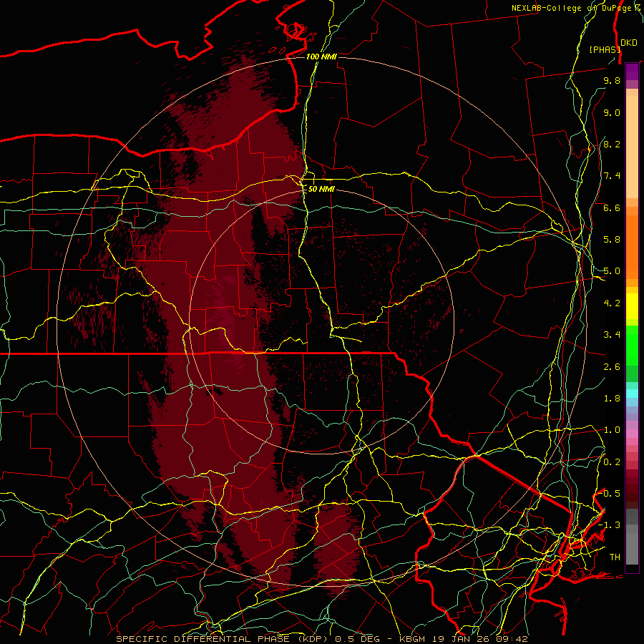The width and height of the screenshot is (644, 644).
Task: Pick the purple segment atop the color bar
Action: coord(632,72)
